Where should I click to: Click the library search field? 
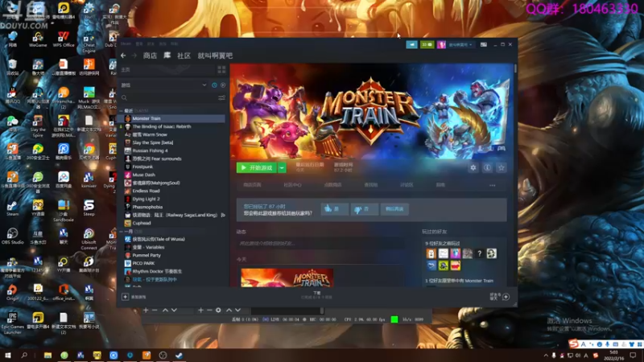point(169,97)
